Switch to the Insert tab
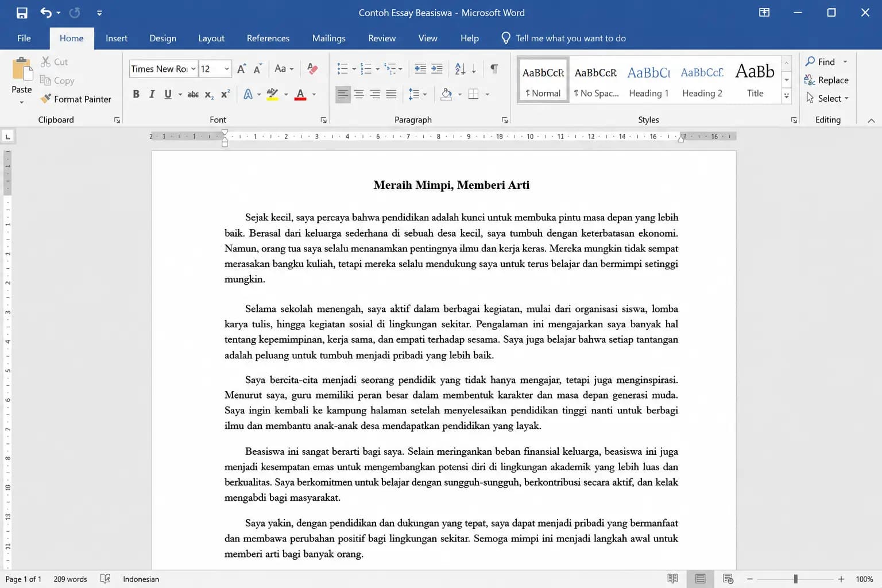882x588 pixels. click(x=117, y=38)
